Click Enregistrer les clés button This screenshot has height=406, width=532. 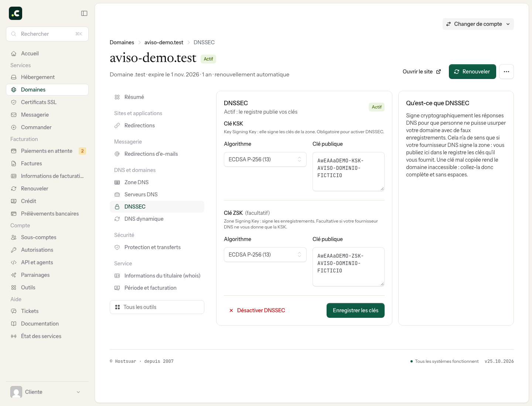click(x=355, y=310)
